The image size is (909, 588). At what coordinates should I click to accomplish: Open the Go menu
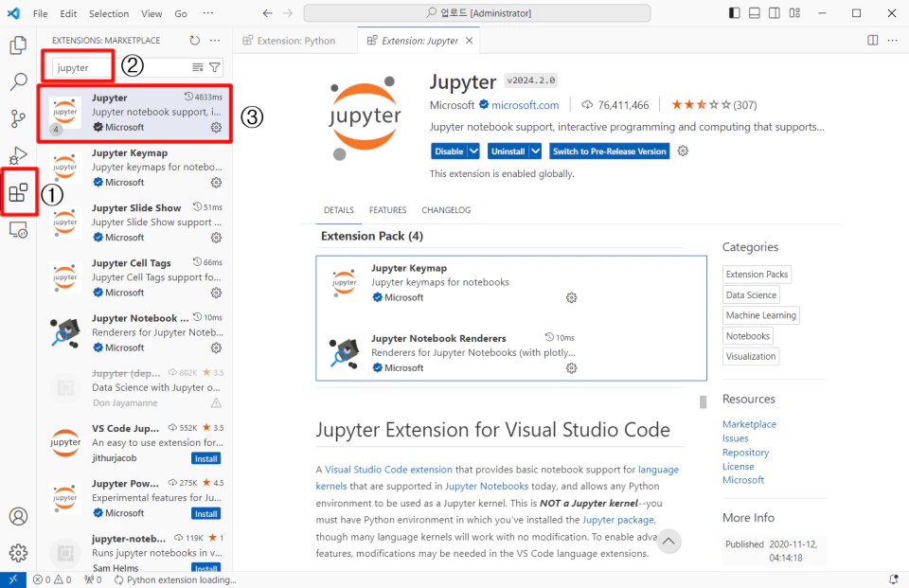pos(181,13)
